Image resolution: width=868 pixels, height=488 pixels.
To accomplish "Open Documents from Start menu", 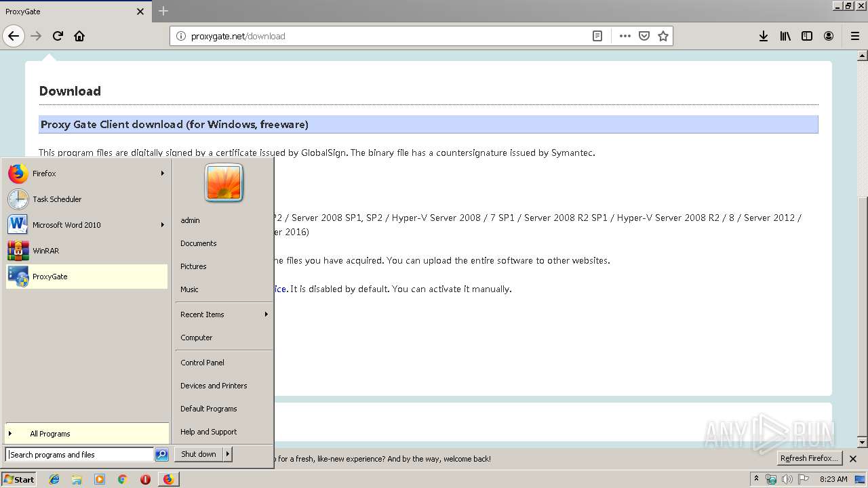I will click(x=224, y=243).
